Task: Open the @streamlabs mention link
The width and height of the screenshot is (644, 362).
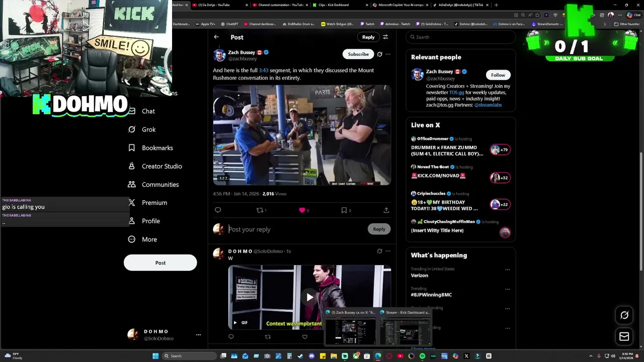Action: click(x=488, y=105)
